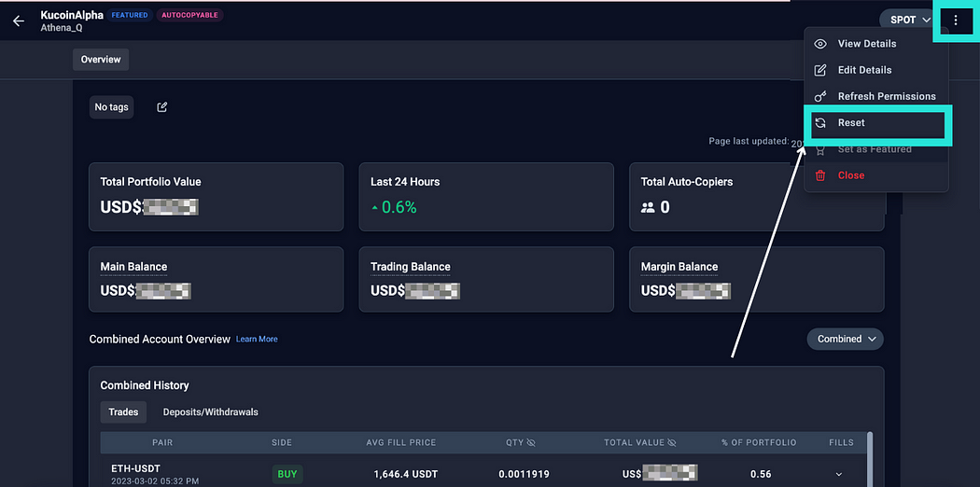Image resolution: width=980 pixels, height=487 pixels.
Task: Click the eye icon beside View Details
Action: coord(820,44)
